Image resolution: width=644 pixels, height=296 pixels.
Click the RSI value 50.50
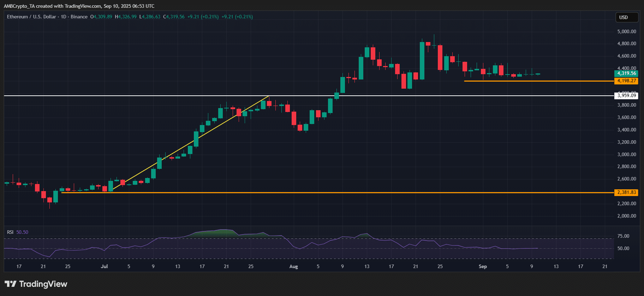click(x=22, y=232)
